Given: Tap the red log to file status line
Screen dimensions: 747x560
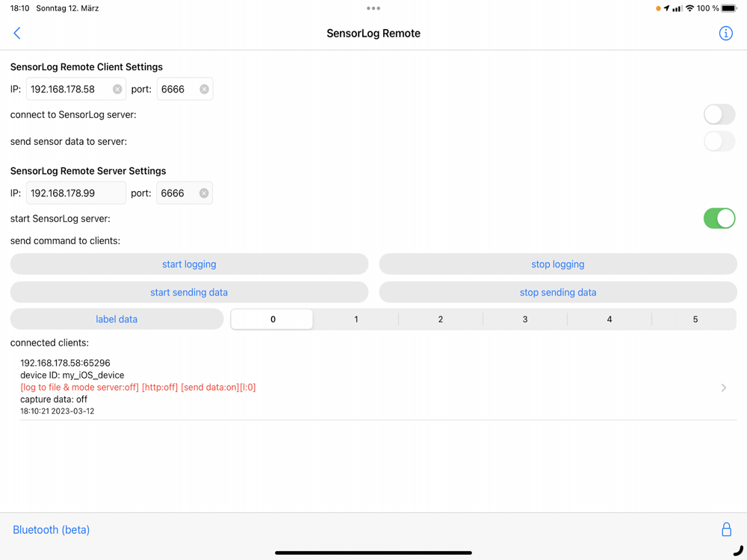Looking at the screenshot, I should (137, 387).
